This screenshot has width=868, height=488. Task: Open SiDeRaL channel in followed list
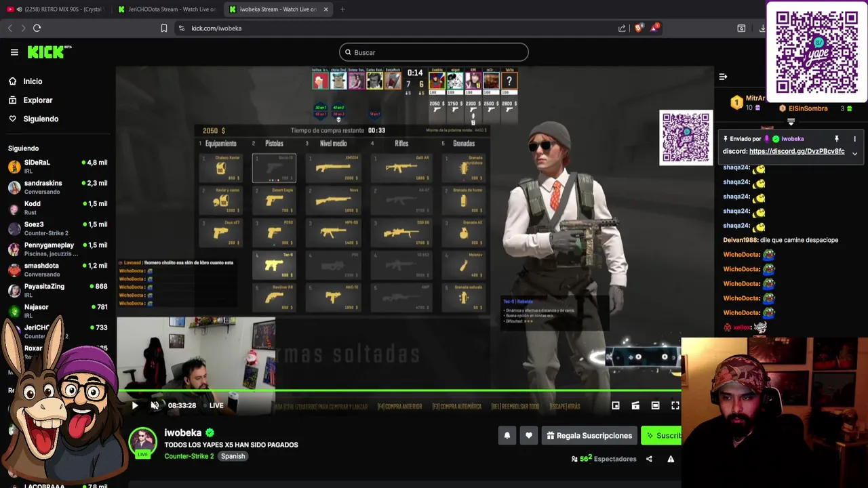tap(58, 166)
